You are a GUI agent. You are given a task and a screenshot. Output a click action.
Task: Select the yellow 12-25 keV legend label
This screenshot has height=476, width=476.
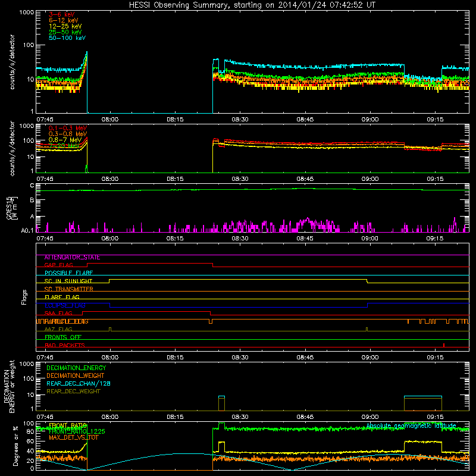pos(65,26)
